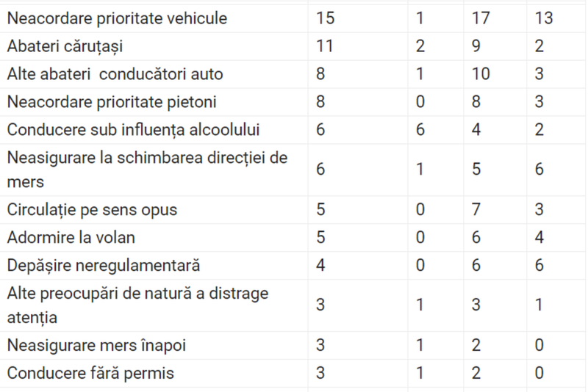Select the "Neasigurare la schimbarea direcției de mers" cell

pos(147,169)
